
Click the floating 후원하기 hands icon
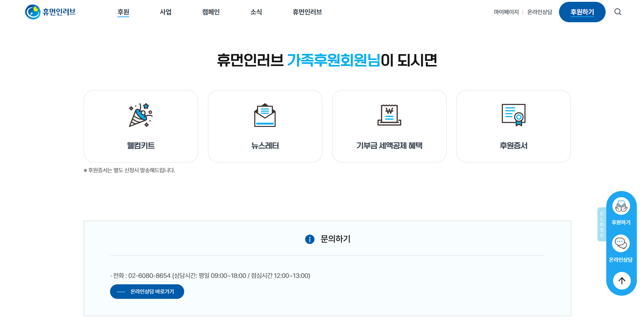tap(621, 206)
